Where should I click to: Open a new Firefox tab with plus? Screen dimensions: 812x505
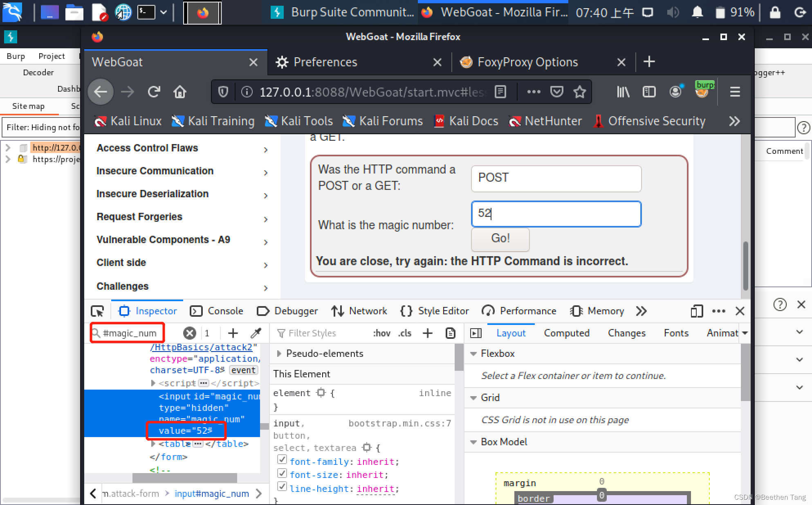coord(649,62)
